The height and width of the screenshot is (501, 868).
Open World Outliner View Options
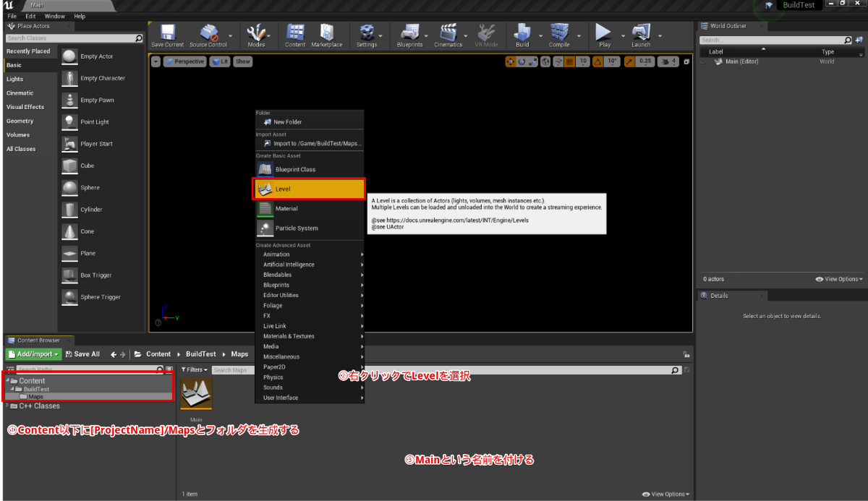tap(839, 279)
